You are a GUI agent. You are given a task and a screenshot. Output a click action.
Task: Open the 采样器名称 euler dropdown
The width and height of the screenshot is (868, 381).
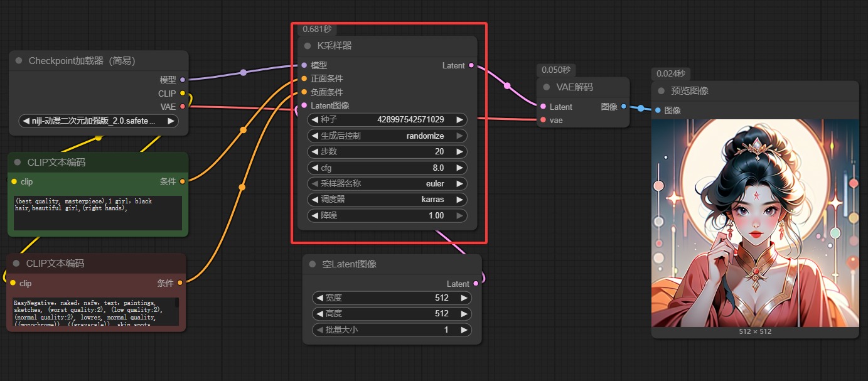[x=387, y=184]
